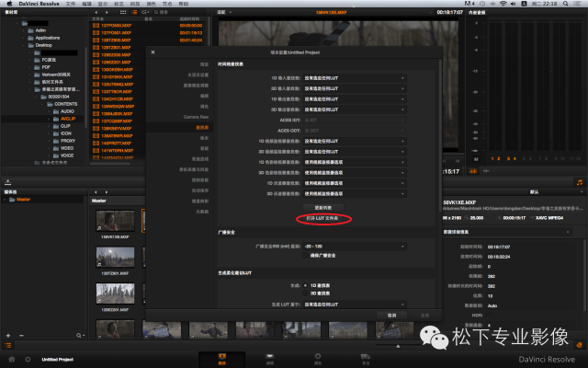The image size is (588, 368).
Task: Switch to the 调色 page at bottom
Action: (318, 359)
